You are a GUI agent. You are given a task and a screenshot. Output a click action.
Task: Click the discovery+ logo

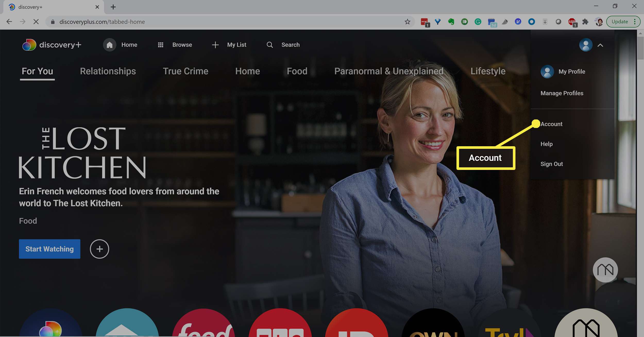(x=52, y=45)
